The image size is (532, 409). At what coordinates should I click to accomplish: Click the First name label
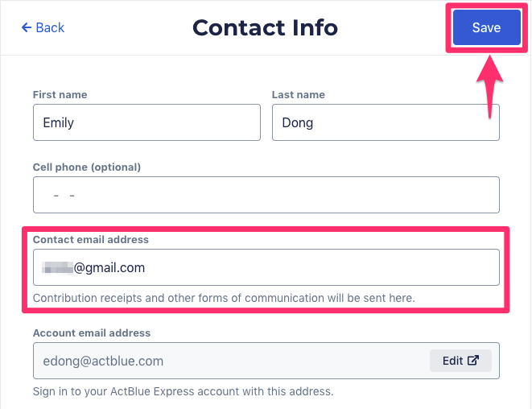tap(60, 95)
